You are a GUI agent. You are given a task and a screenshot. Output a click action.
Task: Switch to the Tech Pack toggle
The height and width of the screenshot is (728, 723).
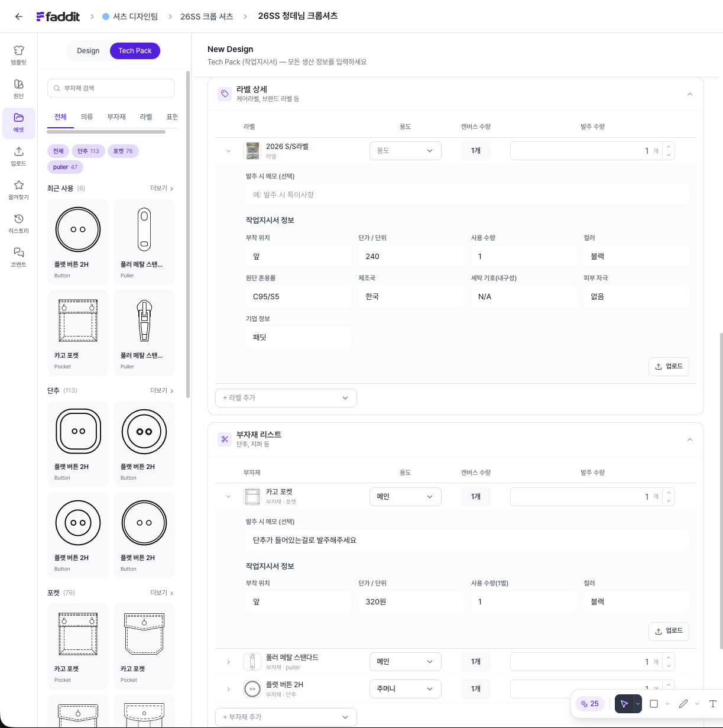point(135,51)
